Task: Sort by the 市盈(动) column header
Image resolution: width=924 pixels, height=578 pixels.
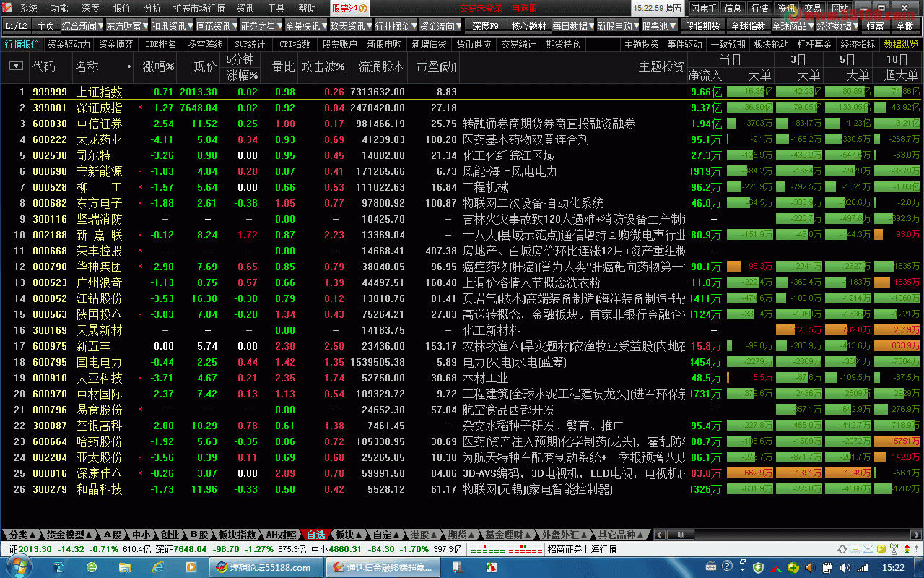Action: tap(437, 66)
